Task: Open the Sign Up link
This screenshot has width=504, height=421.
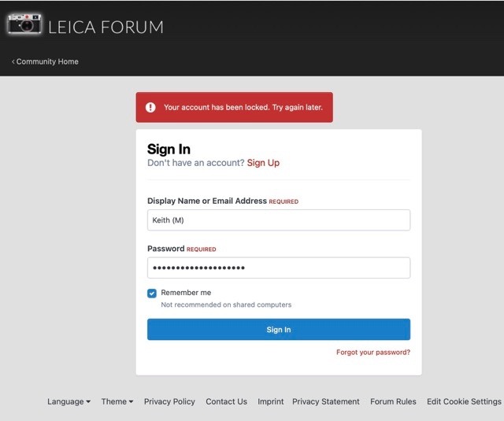Action: point(263,163)
